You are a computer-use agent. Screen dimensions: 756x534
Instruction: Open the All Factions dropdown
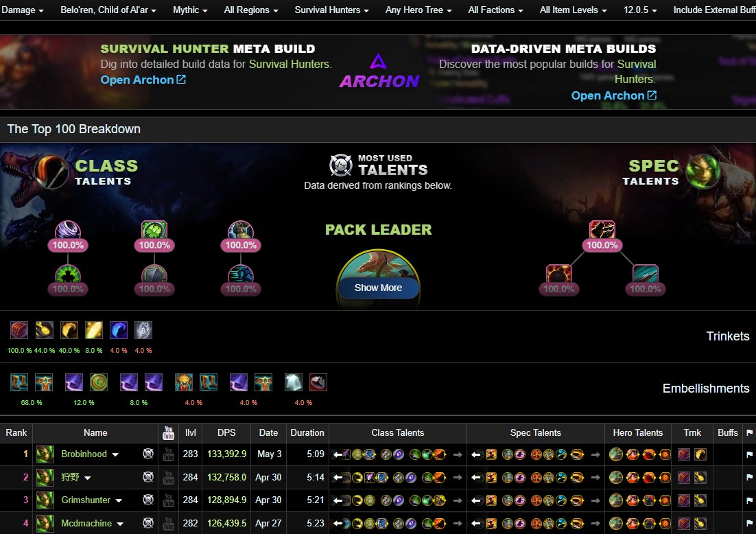point(495,10)
